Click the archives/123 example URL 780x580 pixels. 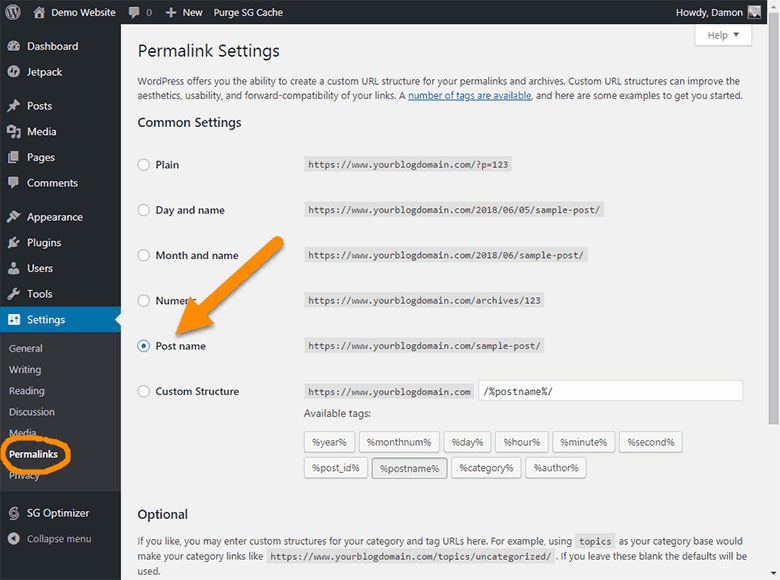(x=424, y=300)
